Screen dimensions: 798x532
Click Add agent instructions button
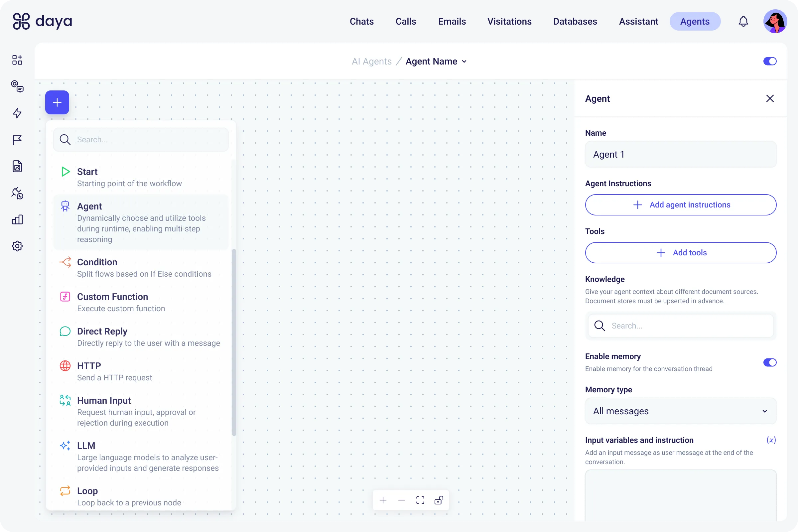(680, 205)
